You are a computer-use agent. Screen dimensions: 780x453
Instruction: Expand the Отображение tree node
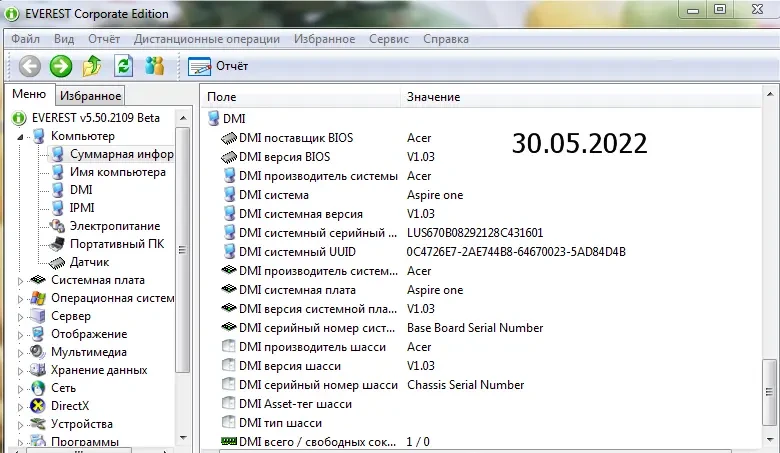20,335
